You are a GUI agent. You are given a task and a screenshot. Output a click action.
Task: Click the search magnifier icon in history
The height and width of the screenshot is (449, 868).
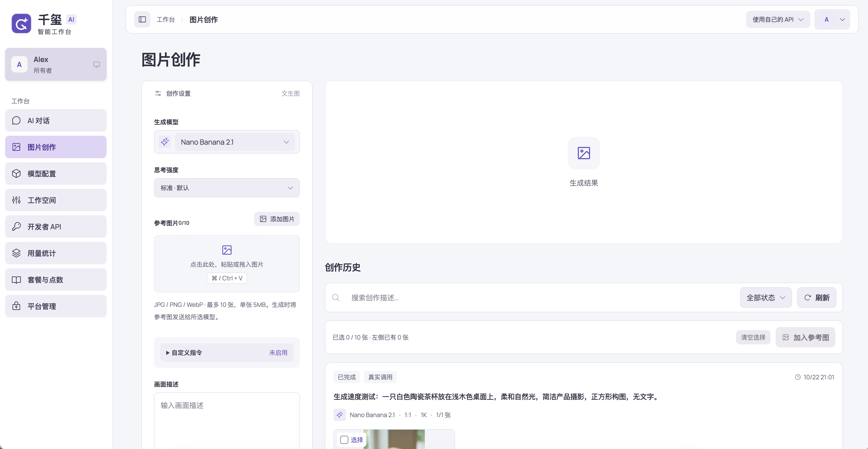click(x=336, y=297)
